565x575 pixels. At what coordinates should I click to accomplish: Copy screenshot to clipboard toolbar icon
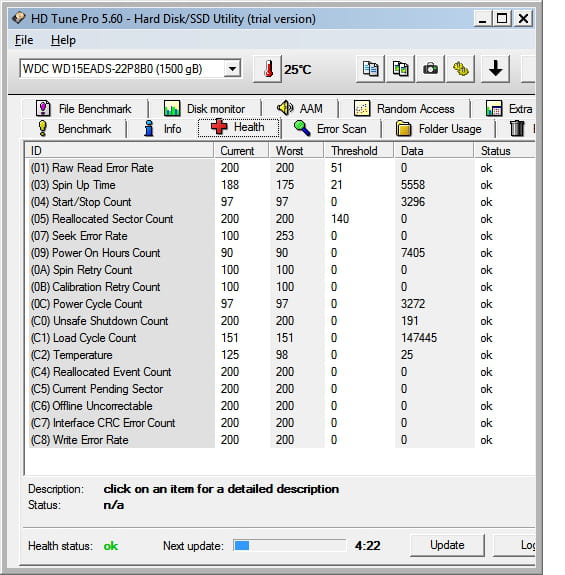click(400, 69)
